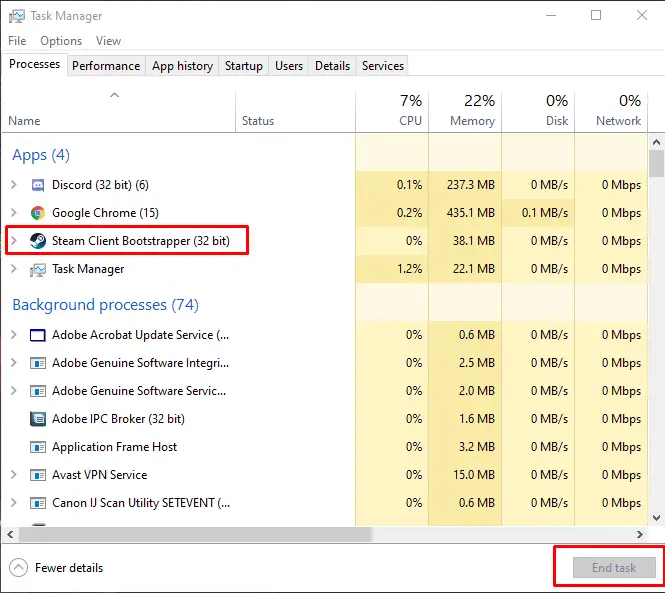Click the Task Manager row icon

tap(38, 269)
